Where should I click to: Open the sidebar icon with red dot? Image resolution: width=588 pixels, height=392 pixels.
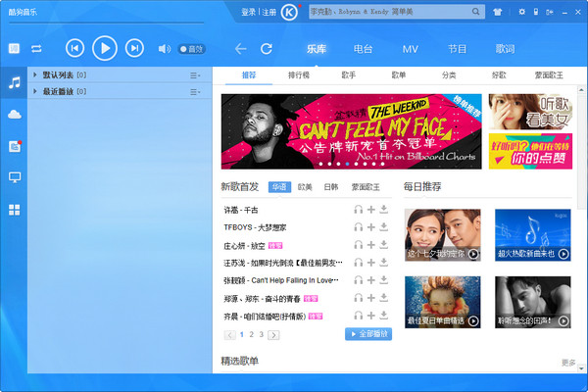pos(15,146)
